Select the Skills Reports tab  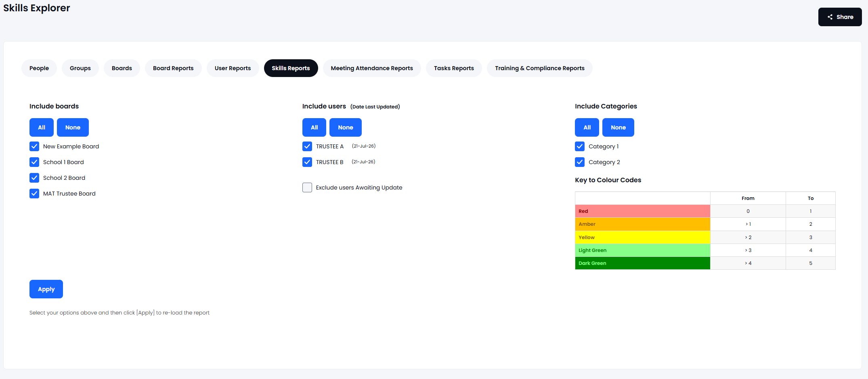pyautogui.click(x=291, y=68)
